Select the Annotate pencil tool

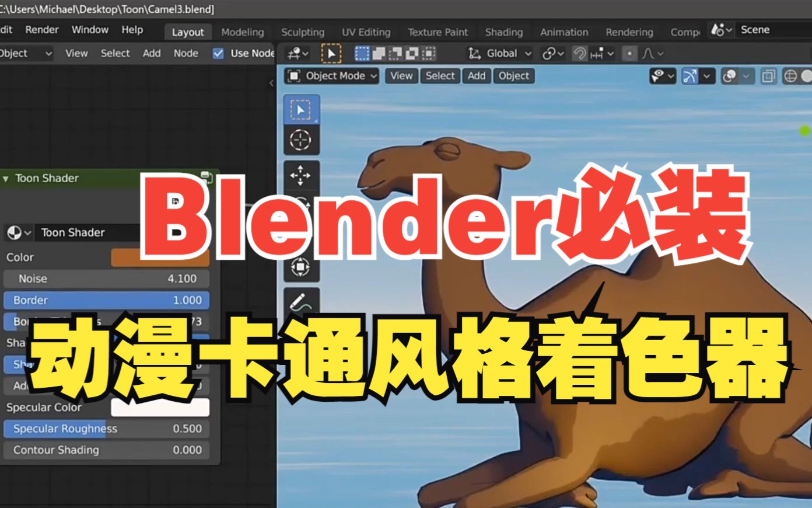tap(301, 302)
